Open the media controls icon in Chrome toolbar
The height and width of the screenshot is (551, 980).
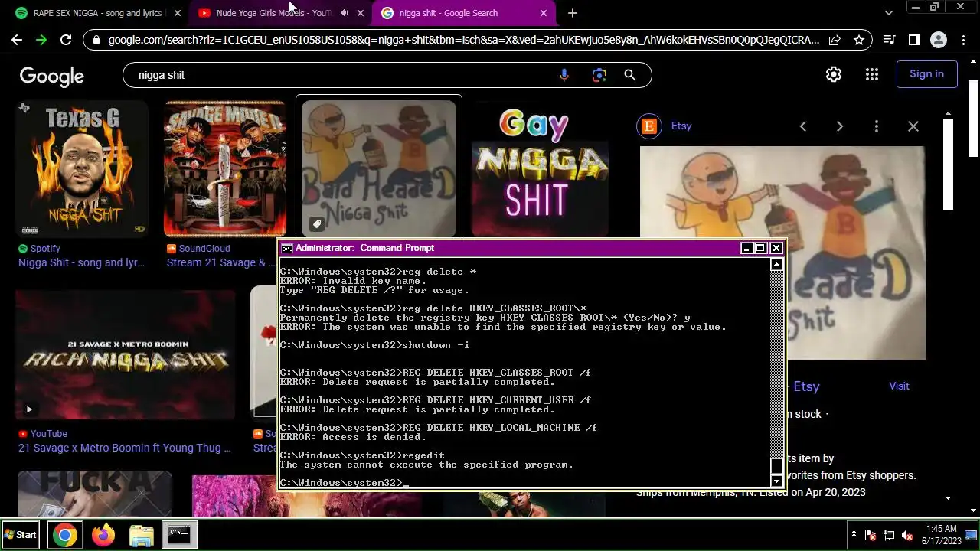[889, 40]
